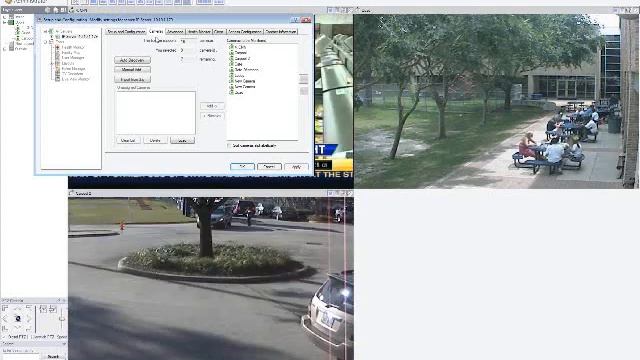Click the PTZ home center button

coord(18,318)
